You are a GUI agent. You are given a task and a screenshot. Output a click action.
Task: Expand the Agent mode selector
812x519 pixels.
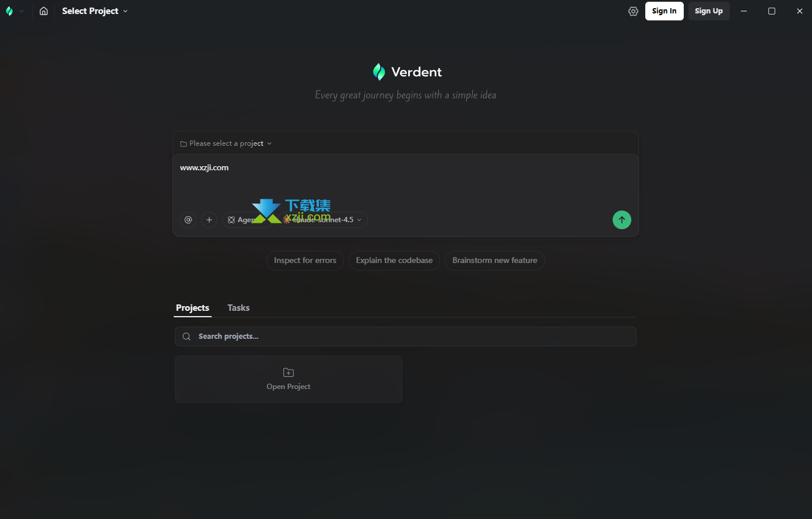click(241, 220)
